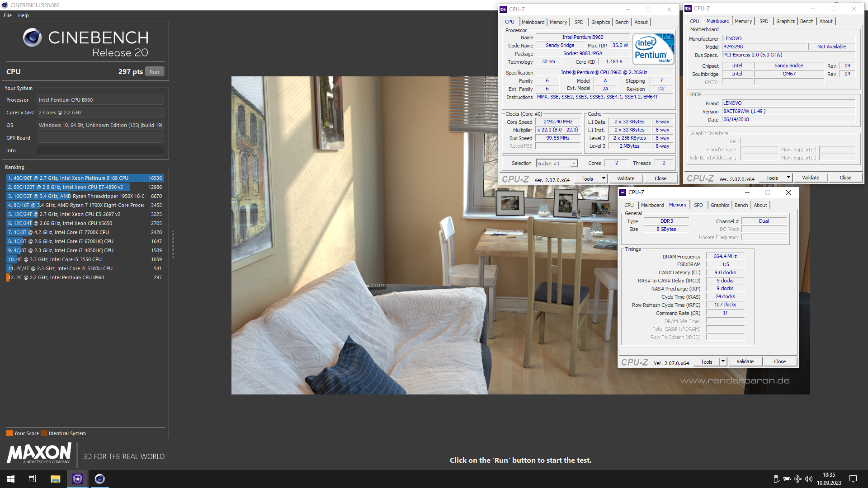
Task: Select Mainboard tab in CPU window
Action: click(x=533, y=22)
